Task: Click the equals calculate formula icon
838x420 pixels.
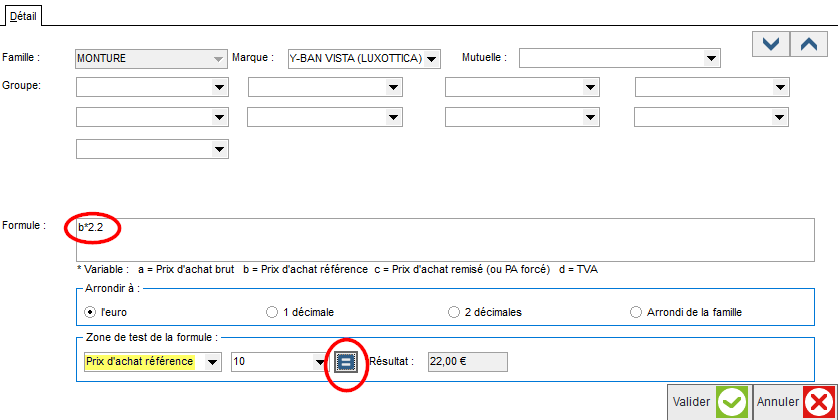Action: click(x=346, y=362)
